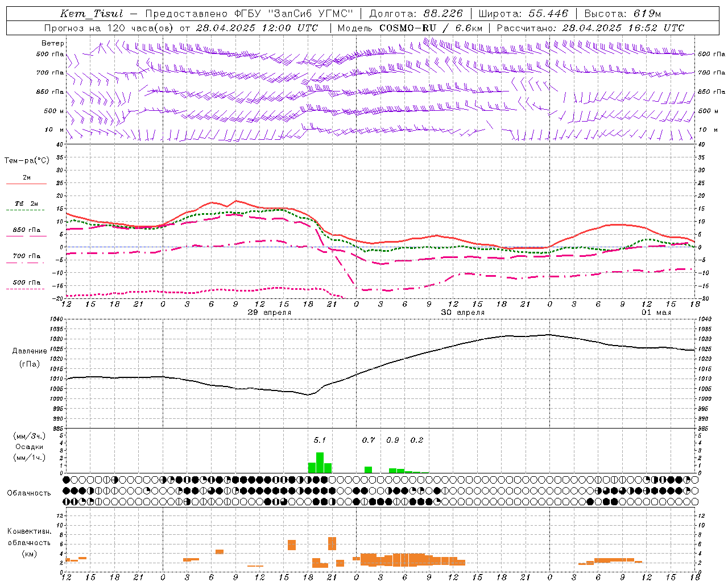Click the Облачность cloud cover label
This screenshot has width=728, height=582.
tap(29, 493)
